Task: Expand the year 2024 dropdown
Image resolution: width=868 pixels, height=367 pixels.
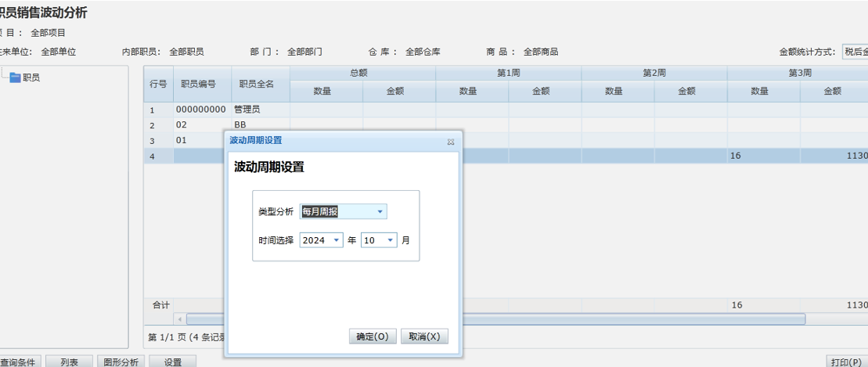Action: 337,241
